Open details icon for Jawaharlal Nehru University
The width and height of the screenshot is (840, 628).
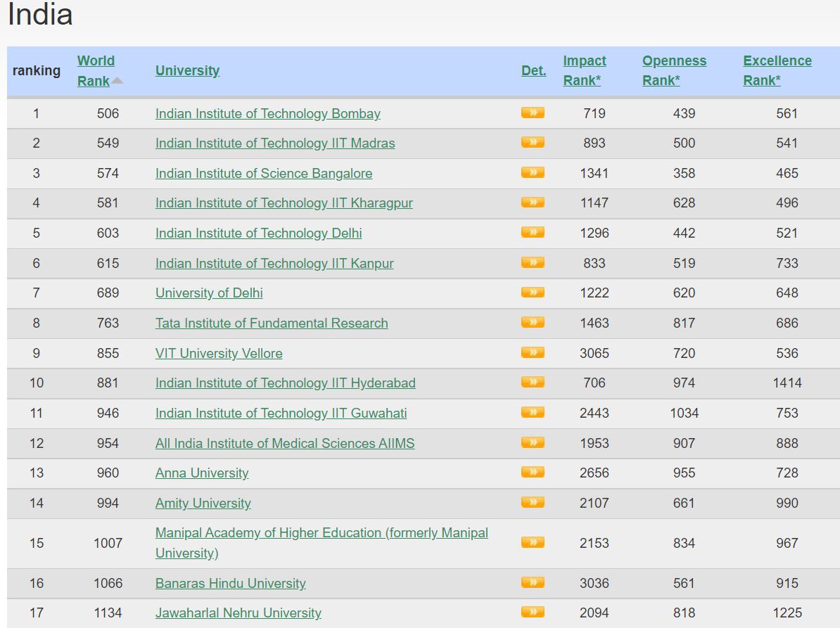533,612
